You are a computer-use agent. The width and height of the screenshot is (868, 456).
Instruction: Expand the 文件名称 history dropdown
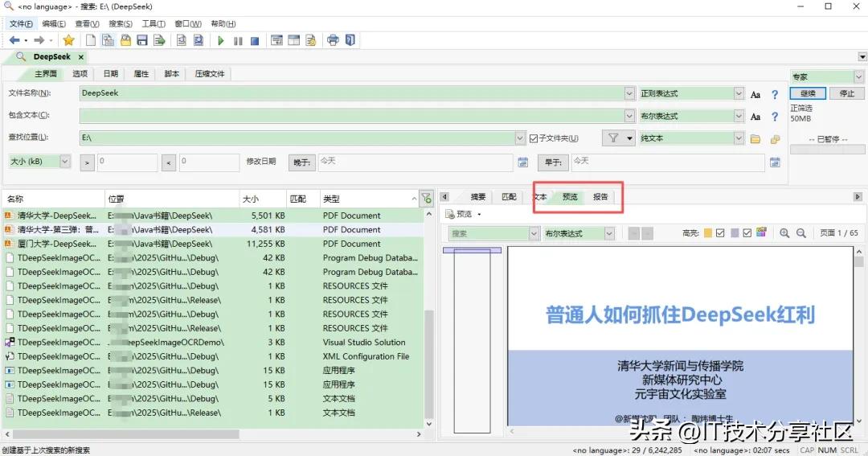point(629,93)
